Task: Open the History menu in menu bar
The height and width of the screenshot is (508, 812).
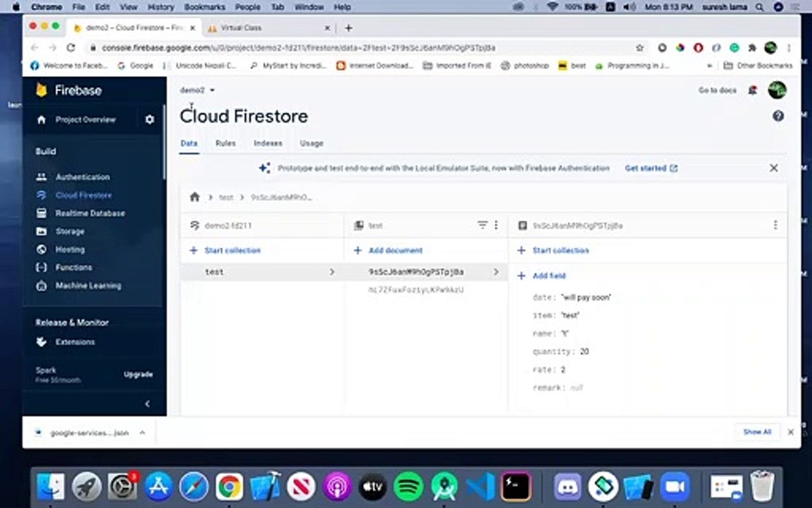Action: [161, 7]
